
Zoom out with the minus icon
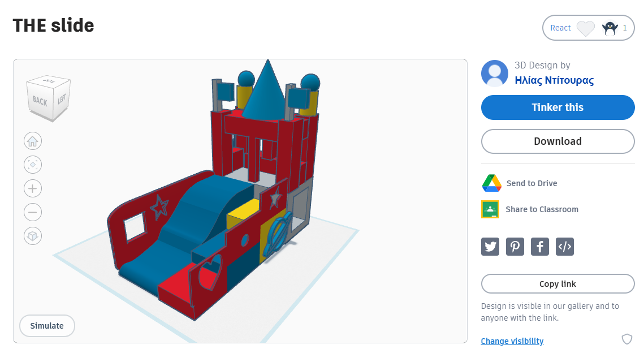coord(33,212)
